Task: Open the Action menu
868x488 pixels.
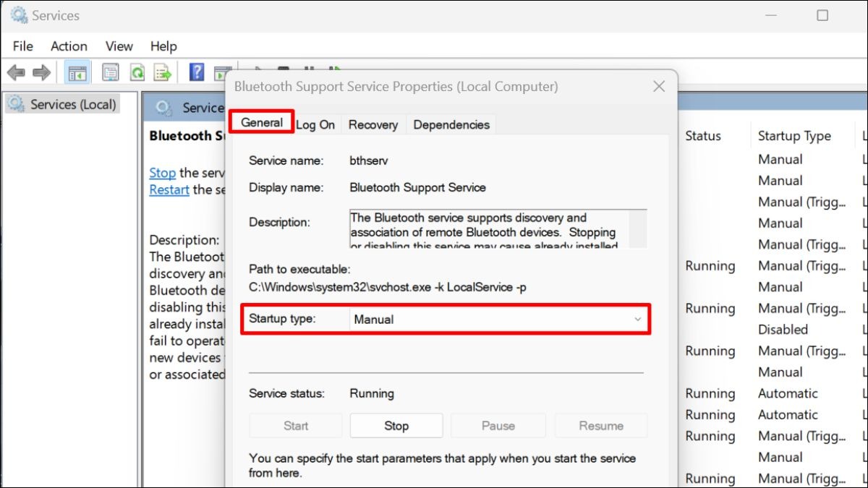Action: (x=69, y=46)
